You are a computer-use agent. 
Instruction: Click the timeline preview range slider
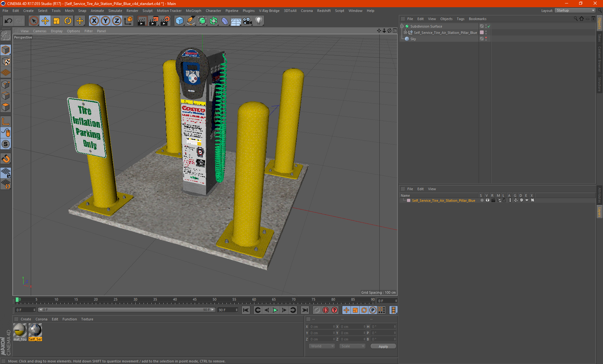point(126,310)
